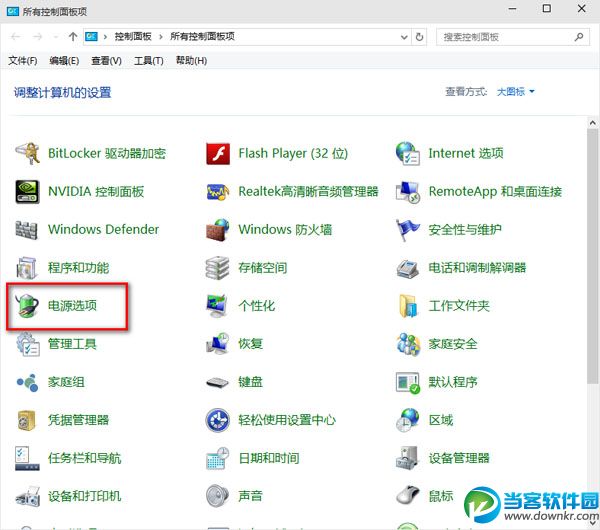This screenshot has width=600, height=530.
Task: Open the 电话和调制解调器 icon
Action: point(408,269)
